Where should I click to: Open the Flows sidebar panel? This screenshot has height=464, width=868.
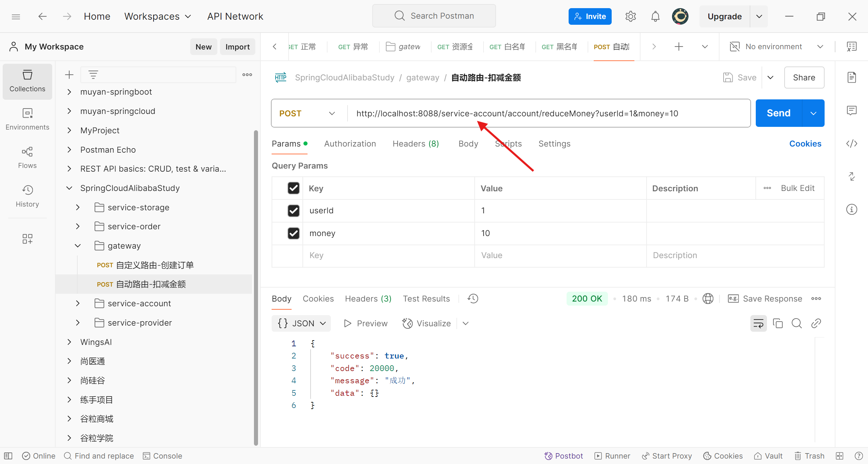(27, 157)
